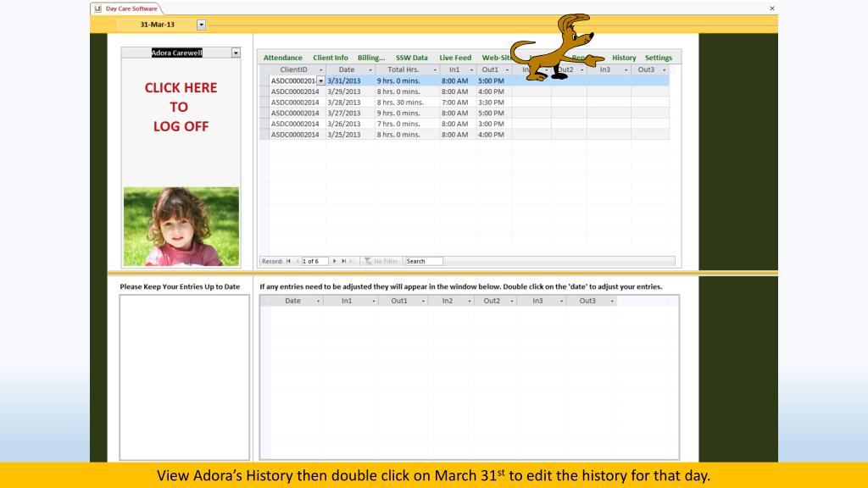Image resolution: width=868 pixels, height=488 pixels.
Task: Open the ClientID column header arrow
Action: point(320,69)
